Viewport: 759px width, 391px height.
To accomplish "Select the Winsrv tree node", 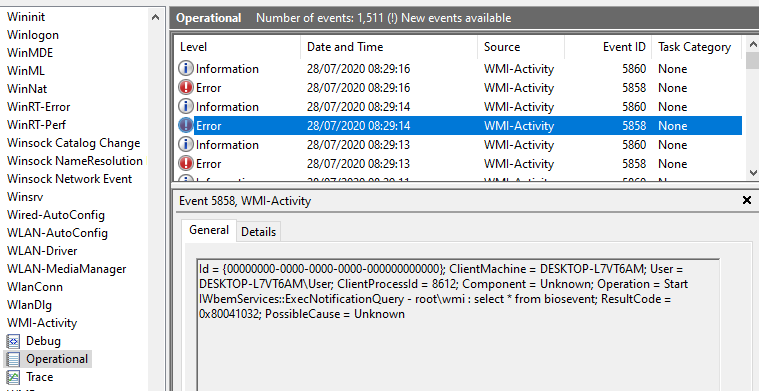I will pyautogui.click(x=25, y=197).
